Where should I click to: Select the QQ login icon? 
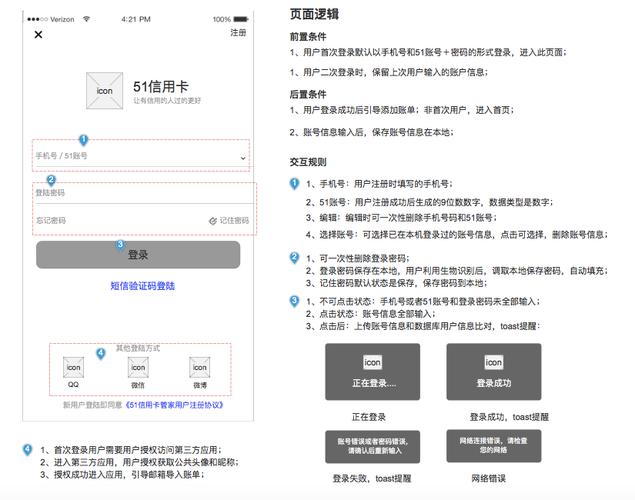(x=73, y=366)
